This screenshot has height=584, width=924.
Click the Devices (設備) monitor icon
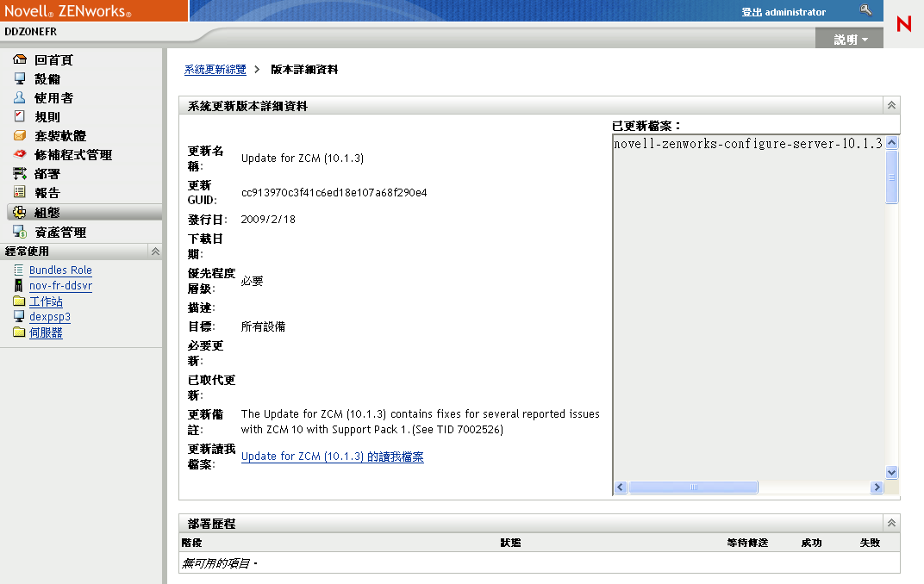tap(20, 78)
